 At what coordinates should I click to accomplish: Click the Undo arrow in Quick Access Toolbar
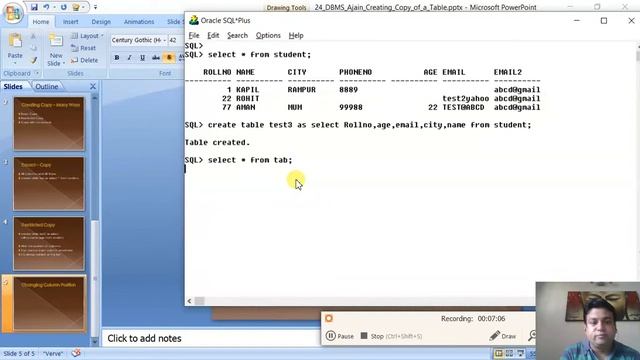[x=46, y=7]
